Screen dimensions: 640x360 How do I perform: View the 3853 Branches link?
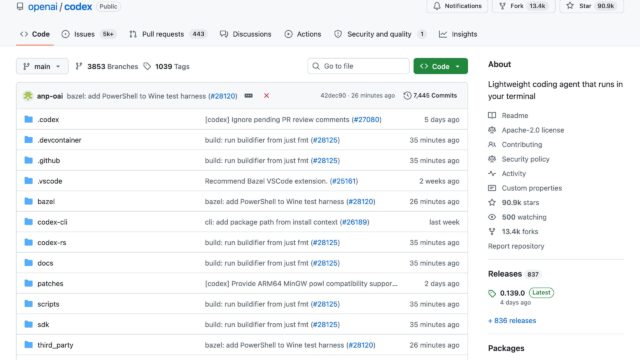point(107,66)
